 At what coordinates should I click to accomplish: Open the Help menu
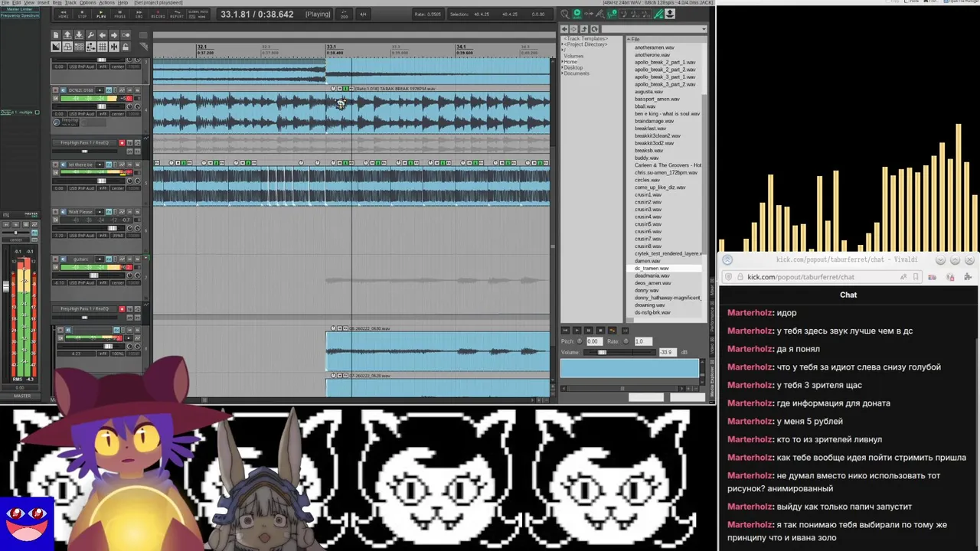[122, 3]
